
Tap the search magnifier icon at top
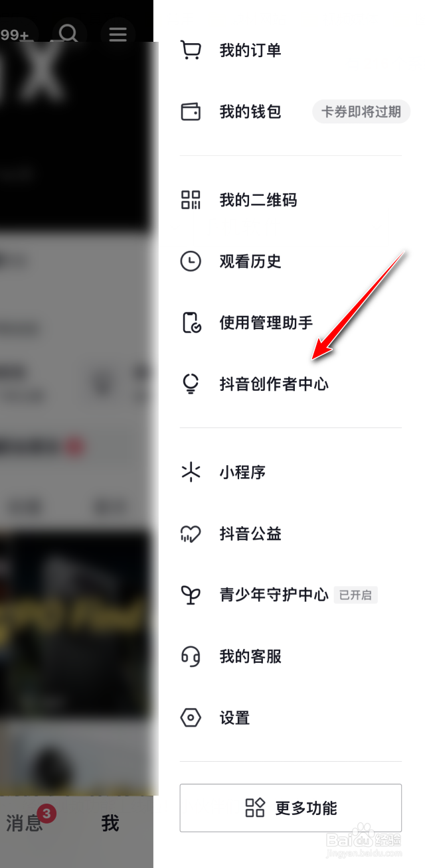tap(68, 34)
